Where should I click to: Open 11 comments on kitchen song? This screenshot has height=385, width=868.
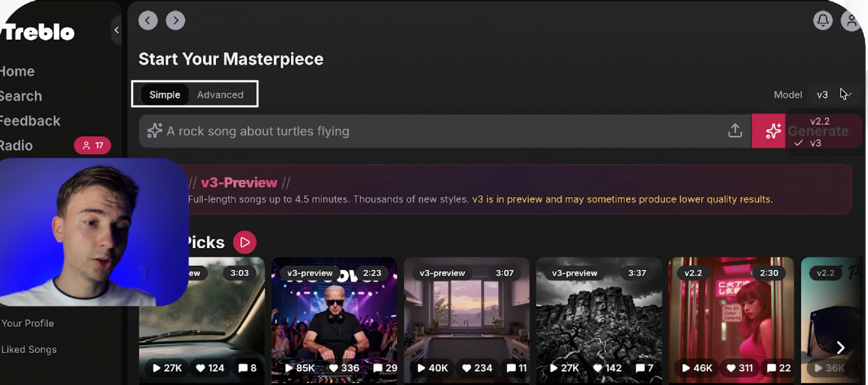tap(516, 368)
